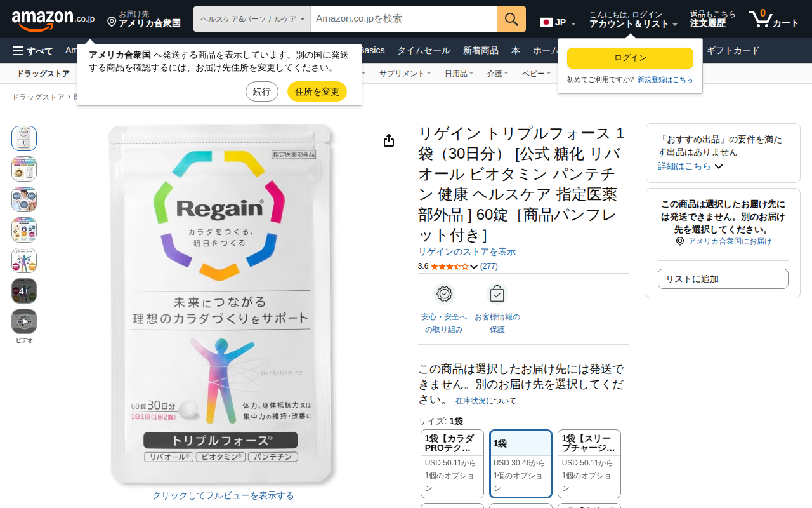
Task: Open the 安心・安全への取り組み badge
Action: coord(444,309)
